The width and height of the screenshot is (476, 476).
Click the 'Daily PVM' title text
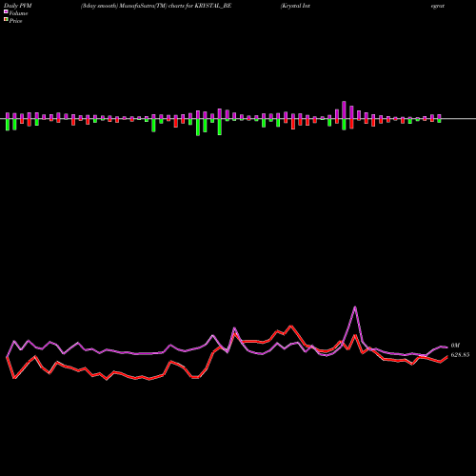(18, 6)
